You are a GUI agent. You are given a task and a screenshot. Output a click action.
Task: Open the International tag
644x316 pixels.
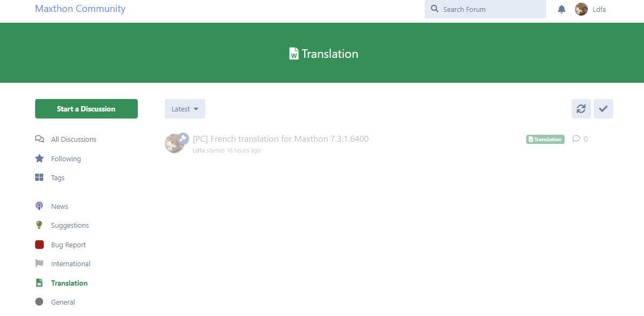71,264
